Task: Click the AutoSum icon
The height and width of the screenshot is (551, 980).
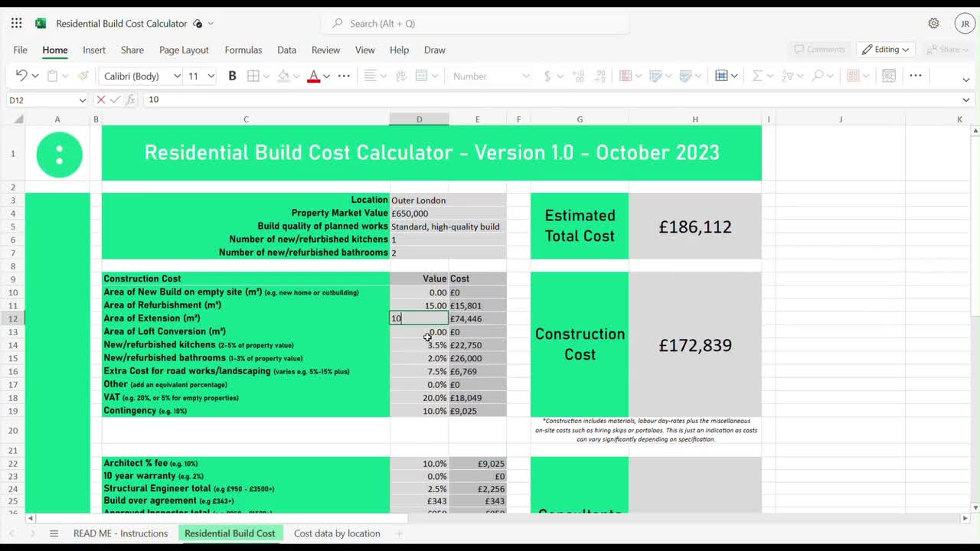Action: 756,76
